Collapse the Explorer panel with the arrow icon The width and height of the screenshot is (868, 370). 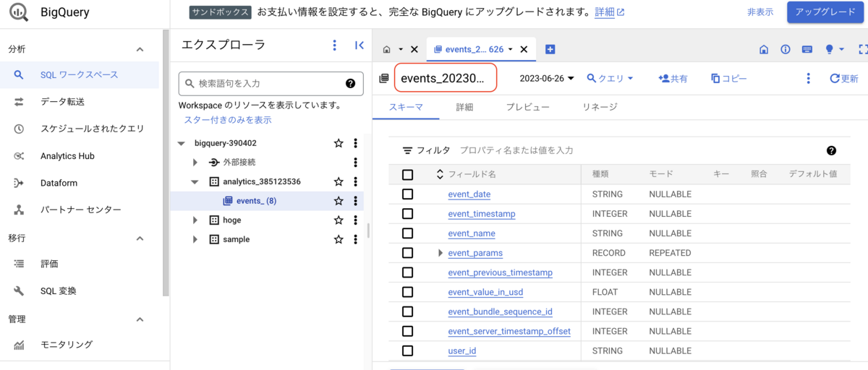pos(359,46)
